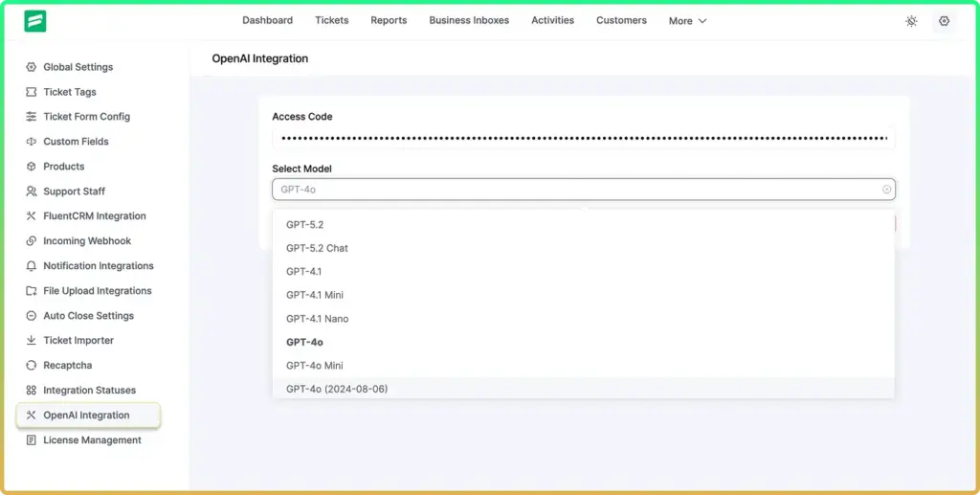Select OpenAI Integration sidebar item

(x=88, y=415)
